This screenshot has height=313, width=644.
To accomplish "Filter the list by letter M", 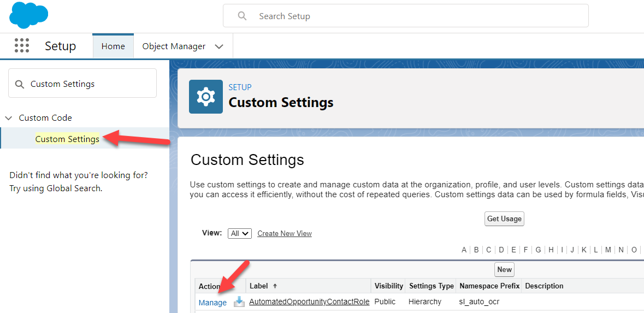I will (608, 250).
